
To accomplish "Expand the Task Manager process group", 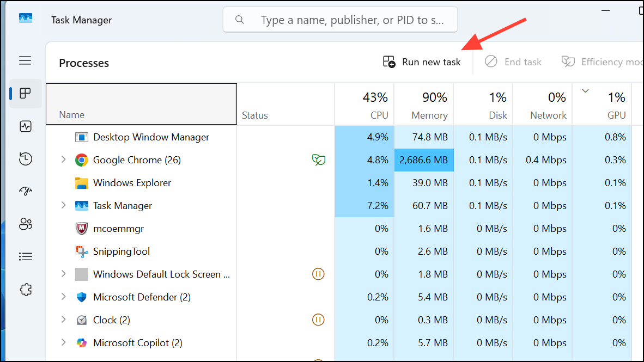I will [x=63, y=205].
